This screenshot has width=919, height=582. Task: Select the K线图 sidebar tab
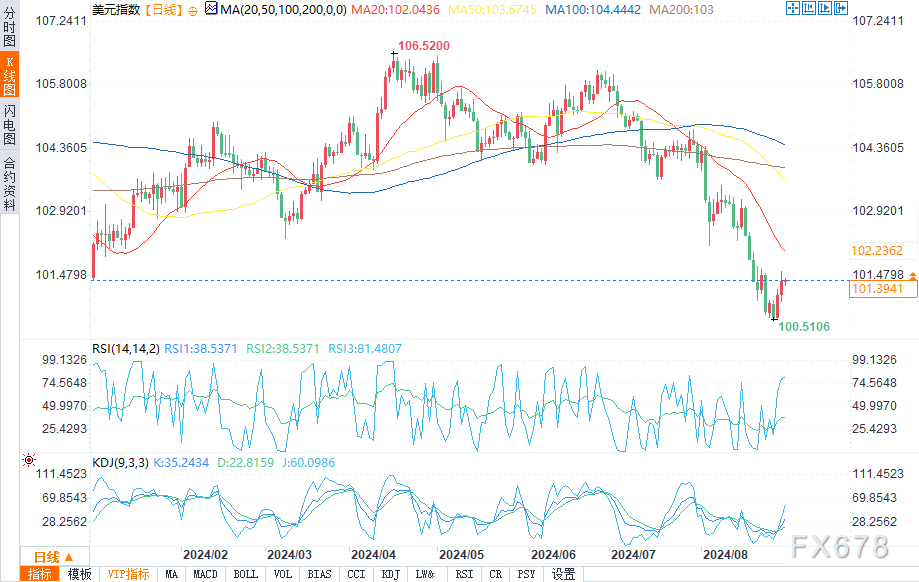point(9,75)
